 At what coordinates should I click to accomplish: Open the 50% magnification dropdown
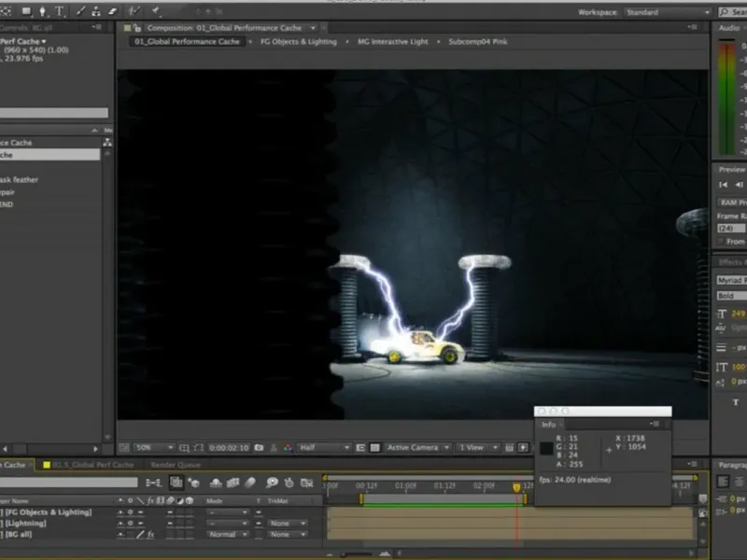[x=154, y=448]
